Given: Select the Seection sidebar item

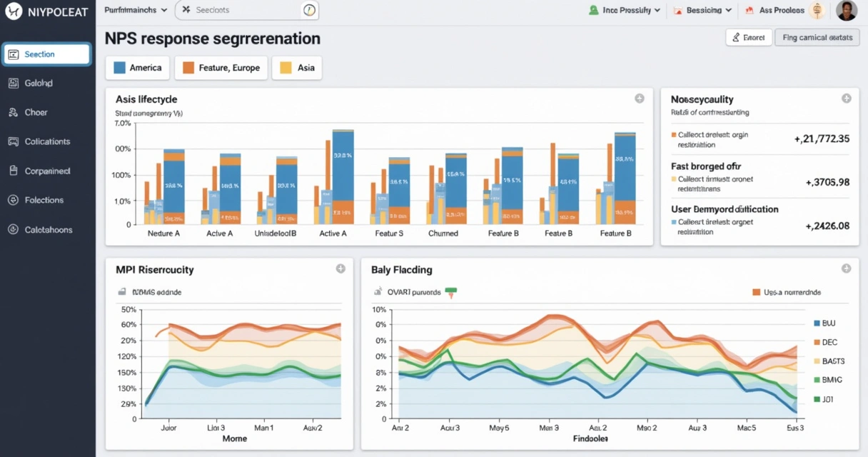Looking at the screenshot, I should 47,54.
